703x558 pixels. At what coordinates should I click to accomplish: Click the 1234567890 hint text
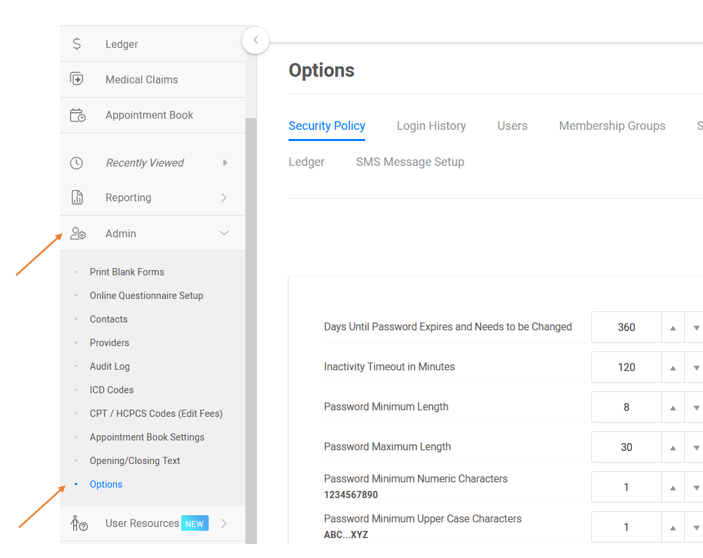click(x=351, y=495)
